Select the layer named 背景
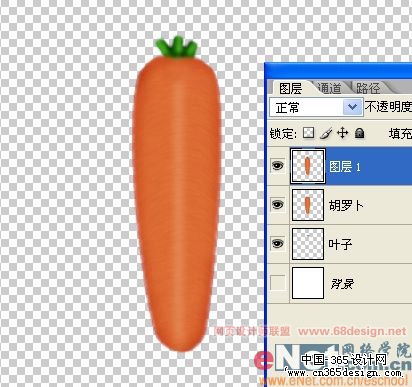 (x=342, y=284)
